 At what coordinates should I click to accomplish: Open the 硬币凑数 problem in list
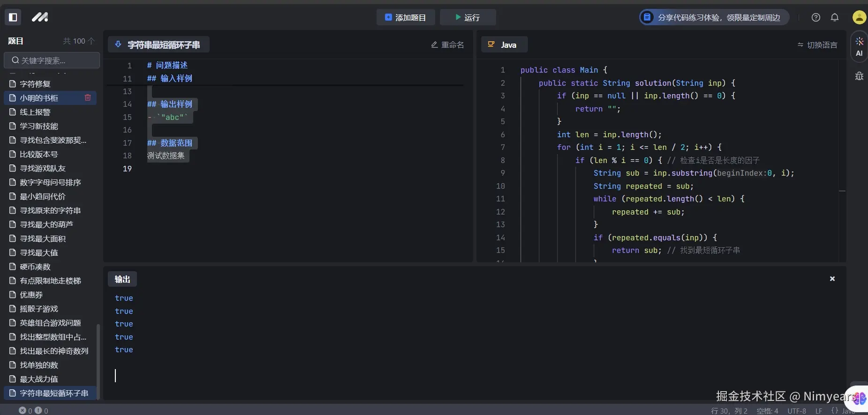(35, 267)
